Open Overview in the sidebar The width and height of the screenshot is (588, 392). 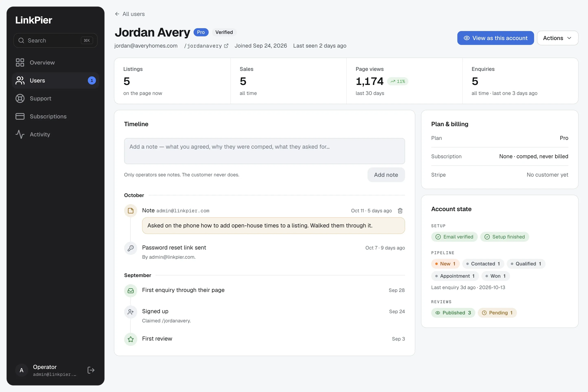pos(56,62)
